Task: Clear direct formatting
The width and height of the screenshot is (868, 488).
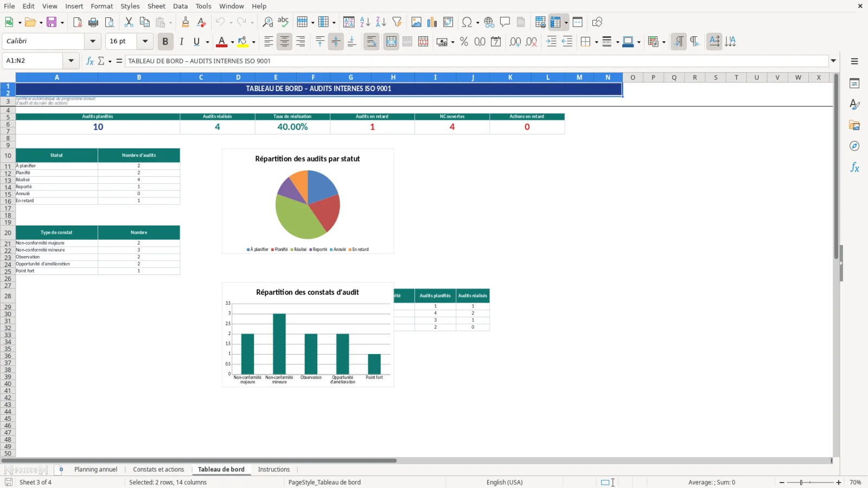Action: [201, 22]
